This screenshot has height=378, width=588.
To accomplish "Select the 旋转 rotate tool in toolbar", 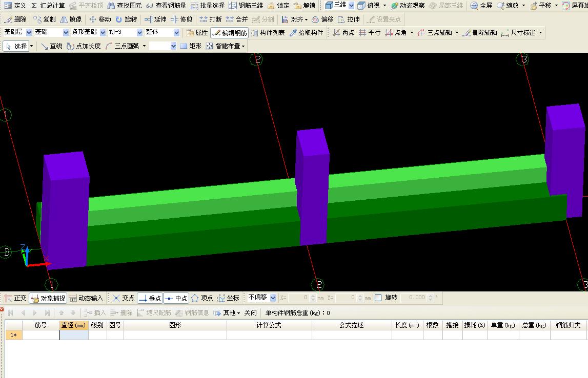I will 126,19.
